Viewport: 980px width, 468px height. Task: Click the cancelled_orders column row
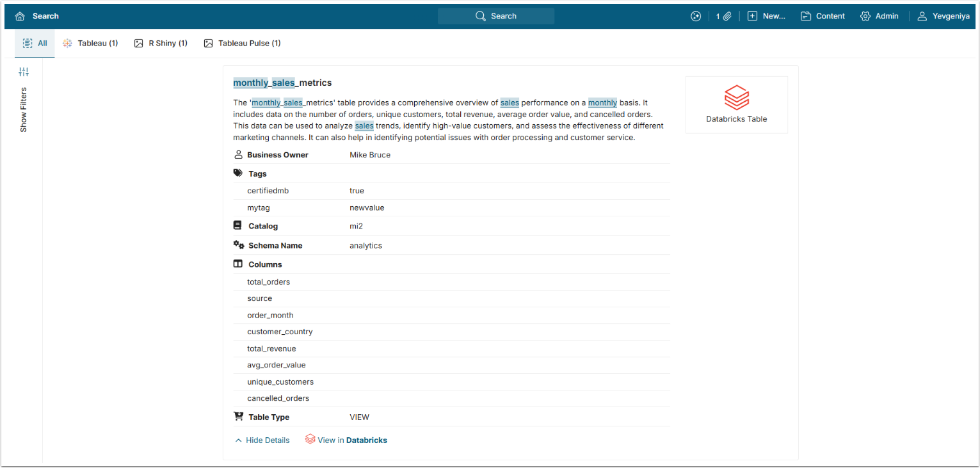pos(452,398)
